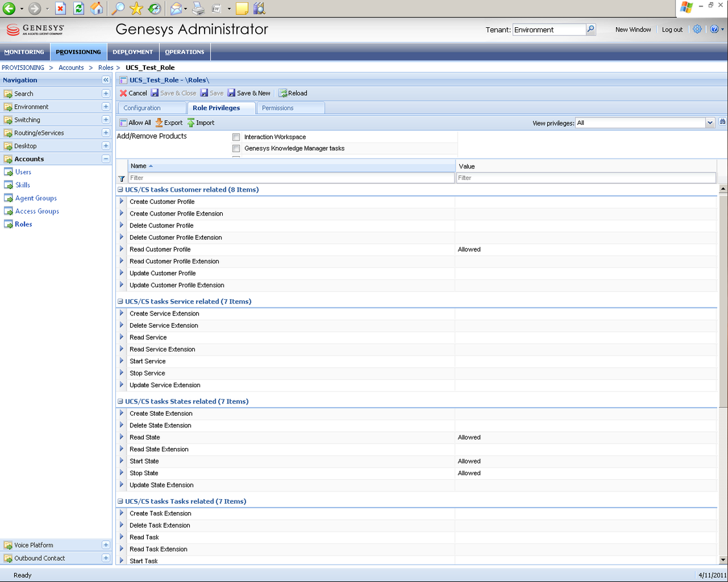
Task: Expand Voice Platform navigation section
Action: (x=106, y=545)
